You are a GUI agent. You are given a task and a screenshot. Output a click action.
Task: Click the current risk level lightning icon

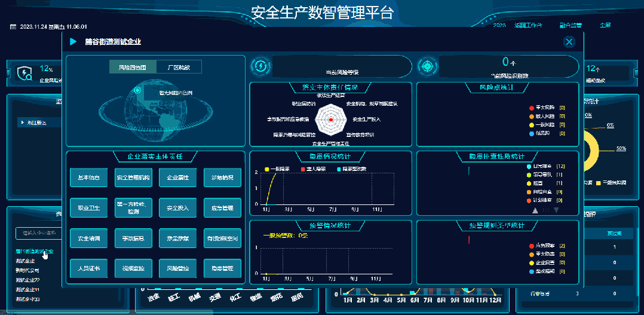[x=260, y=66]
